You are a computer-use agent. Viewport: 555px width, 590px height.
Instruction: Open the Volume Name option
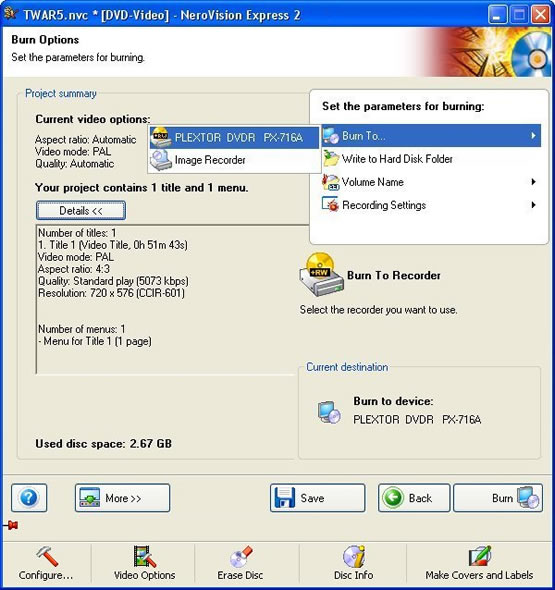(x=431, y=182)
